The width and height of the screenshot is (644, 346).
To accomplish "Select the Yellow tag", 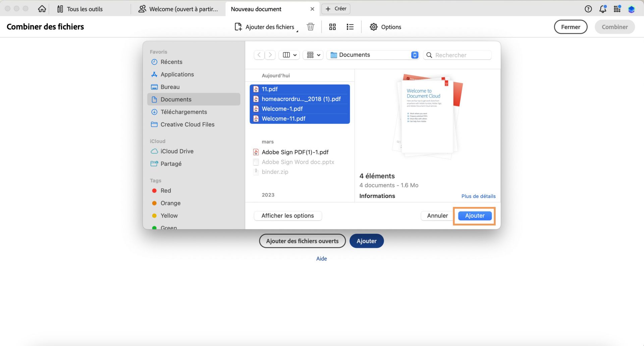I will tap(194, 216).
